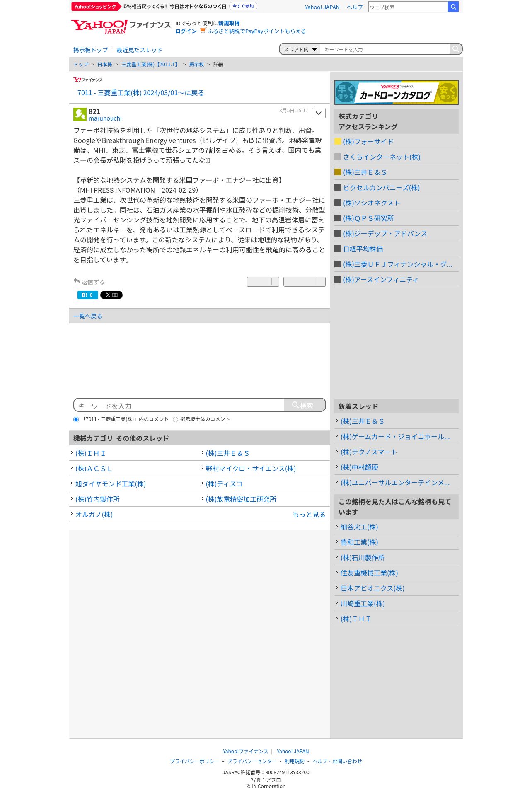The height and width of the screenshot is (788, 532).
Task: Click the 今すぐ参加 button
Action: tap(243, 6)
